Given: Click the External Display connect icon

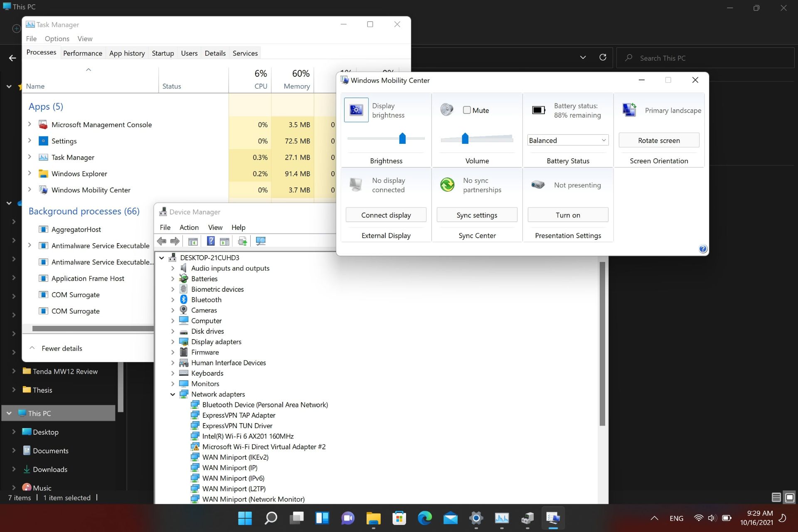Looking at the screenshot, I should [356, 185].
